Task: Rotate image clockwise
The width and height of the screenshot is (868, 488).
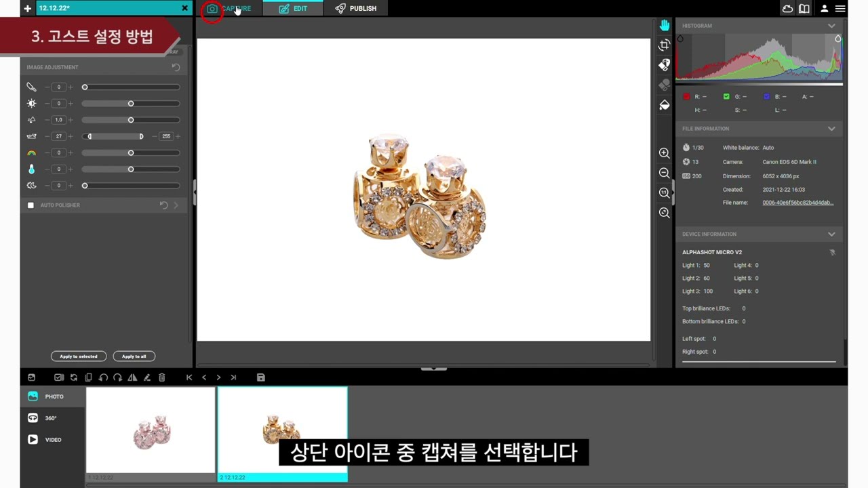Action: pos(117,378)
